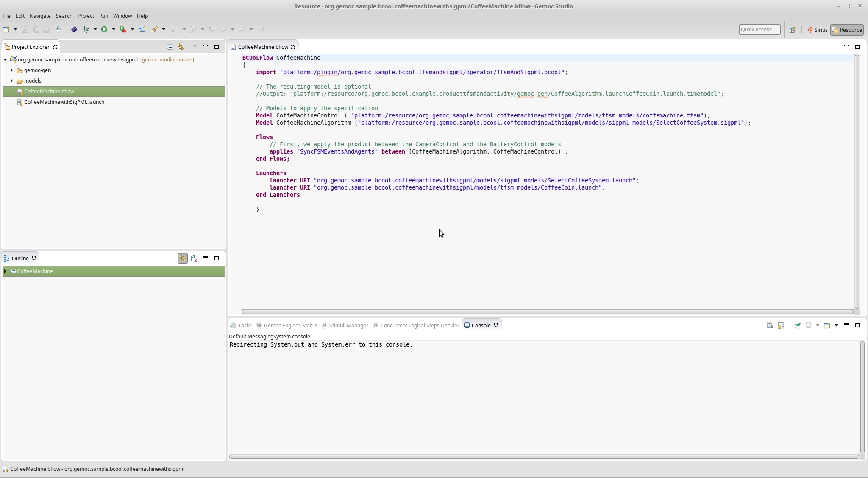Screen dimensions: 868x478
Task: Sort the Outline alphabetically
Action: coord(194,258)
